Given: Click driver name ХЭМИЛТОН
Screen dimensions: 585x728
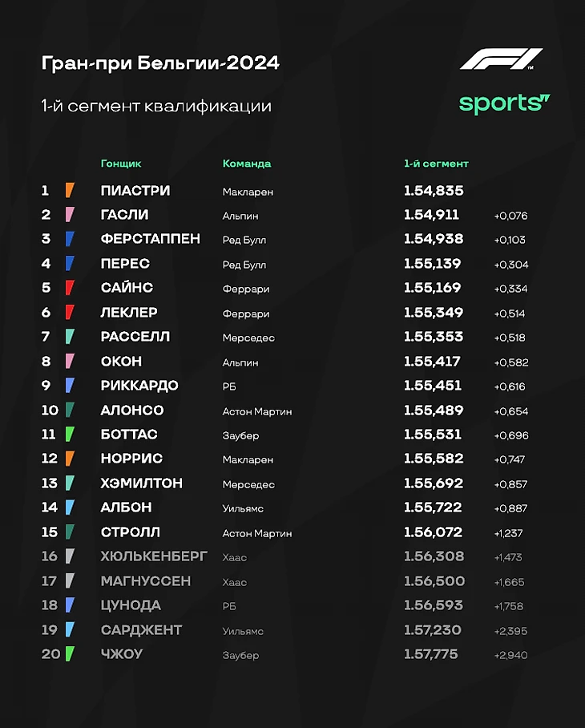Looking at the screenshot, I should click(142, 483).
